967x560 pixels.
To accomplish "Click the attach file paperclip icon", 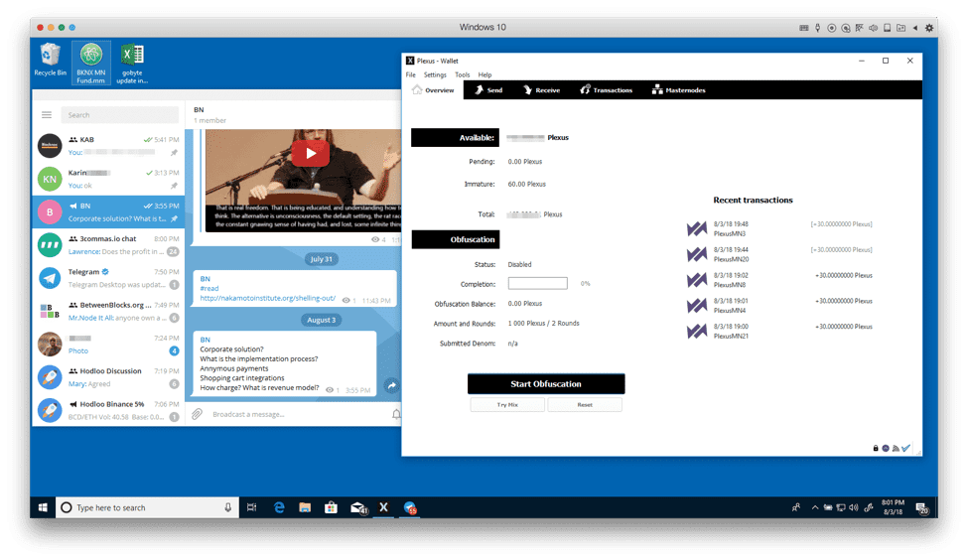I will tap(197, 414).
